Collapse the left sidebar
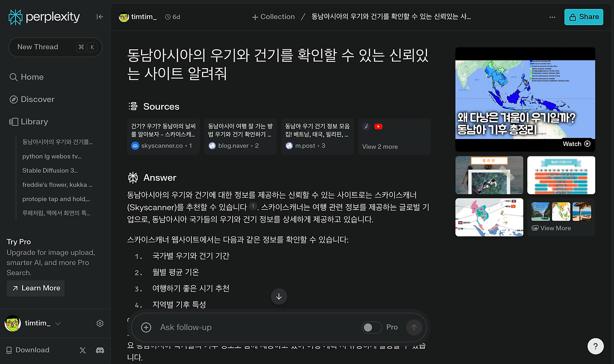The image size is (614, 364). tap(100, 16)
